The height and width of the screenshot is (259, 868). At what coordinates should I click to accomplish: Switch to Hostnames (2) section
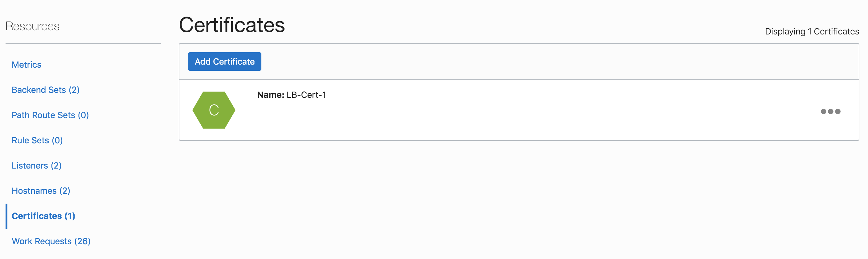41,191
